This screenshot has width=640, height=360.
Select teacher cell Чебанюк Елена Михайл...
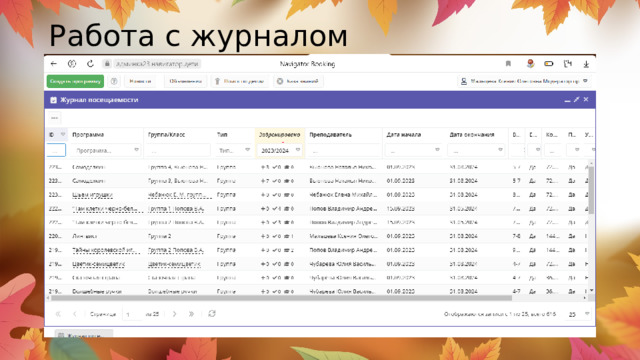[343, 195]
